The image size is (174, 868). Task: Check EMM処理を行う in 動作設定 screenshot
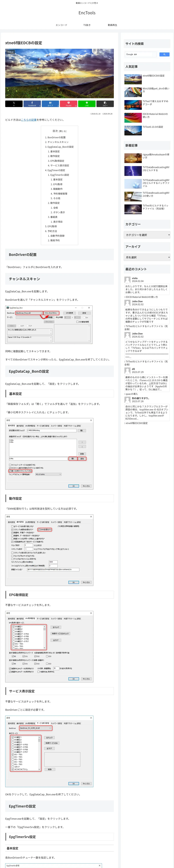[45, 529]
